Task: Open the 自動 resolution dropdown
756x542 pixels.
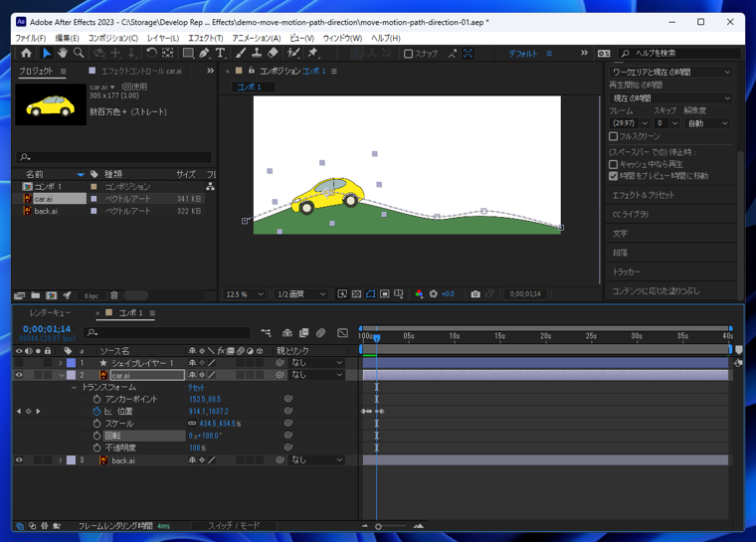Action: [x=707, y=123]
